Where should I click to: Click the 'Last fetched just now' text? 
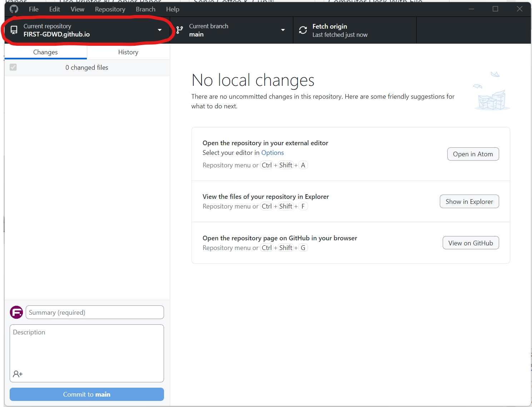pos(340,35)
